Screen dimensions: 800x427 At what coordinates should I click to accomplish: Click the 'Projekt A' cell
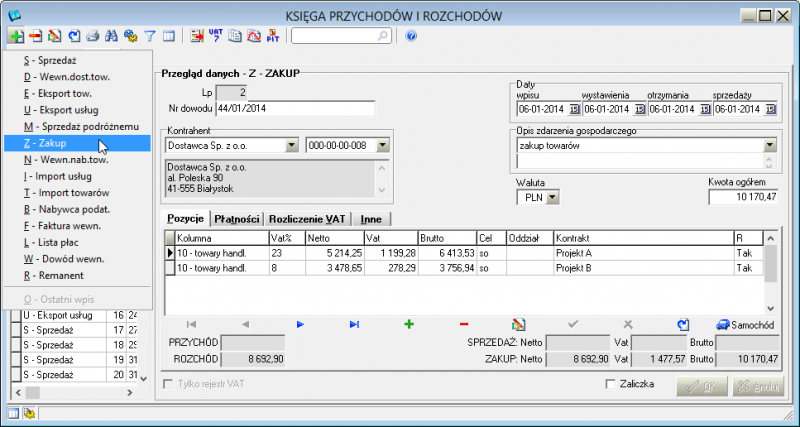coord(643,254)
